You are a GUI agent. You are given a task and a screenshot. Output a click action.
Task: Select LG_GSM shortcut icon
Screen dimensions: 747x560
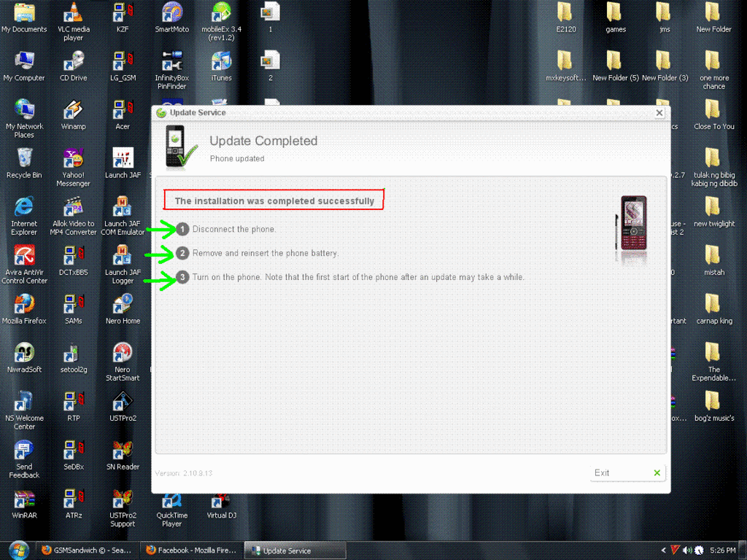(123, 66)
